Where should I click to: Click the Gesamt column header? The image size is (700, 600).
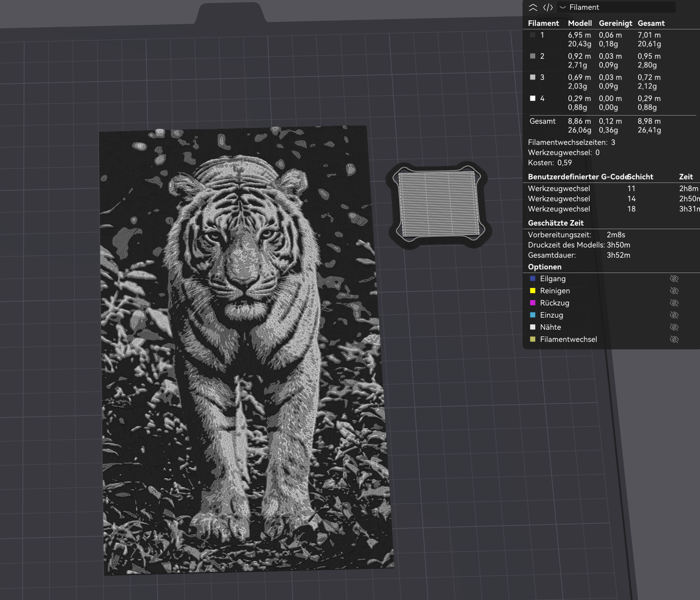(x=651, y=23)
